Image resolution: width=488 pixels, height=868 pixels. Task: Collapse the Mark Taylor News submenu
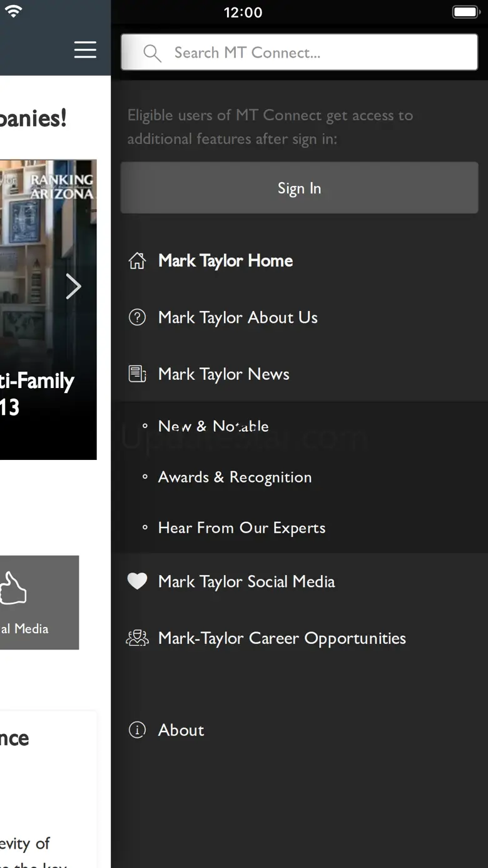point(224,374)
